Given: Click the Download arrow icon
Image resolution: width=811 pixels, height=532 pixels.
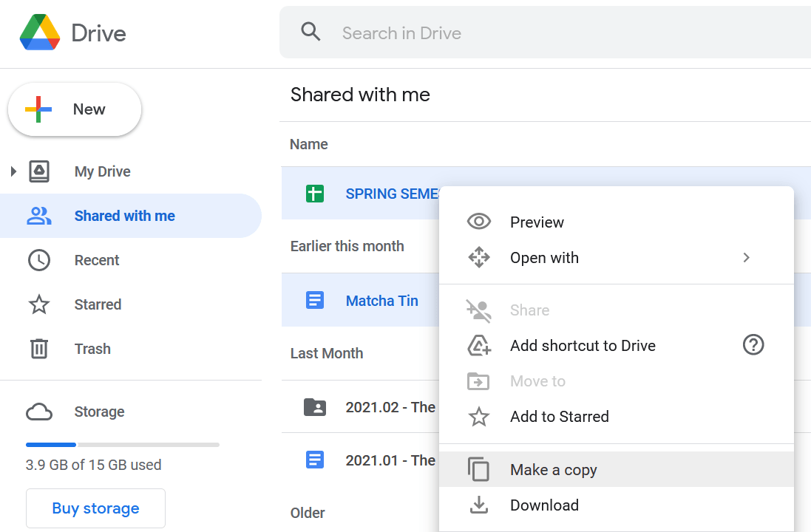Looking at the screenshot, I should tap(479, 505).
